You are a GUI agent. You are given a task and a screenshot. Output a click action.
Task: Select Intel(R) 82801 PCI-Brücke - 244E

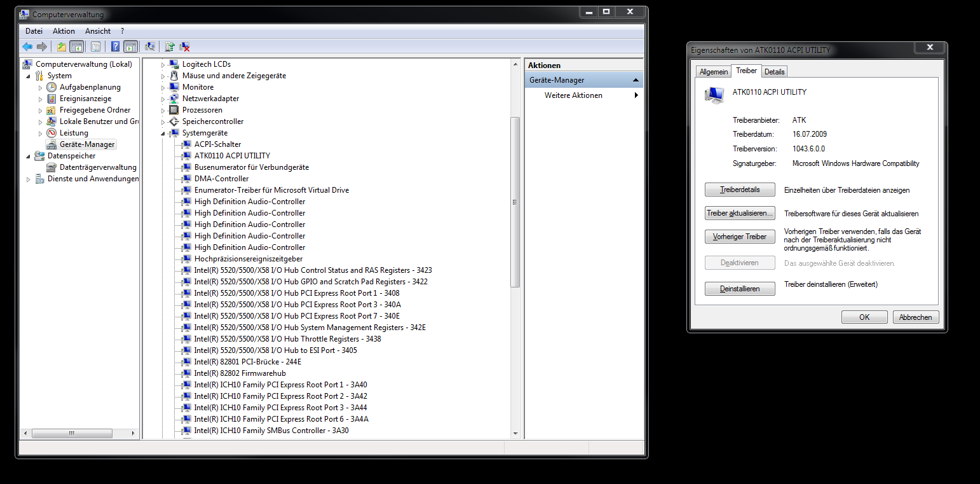pyautogui.click(x=248, y=362)
